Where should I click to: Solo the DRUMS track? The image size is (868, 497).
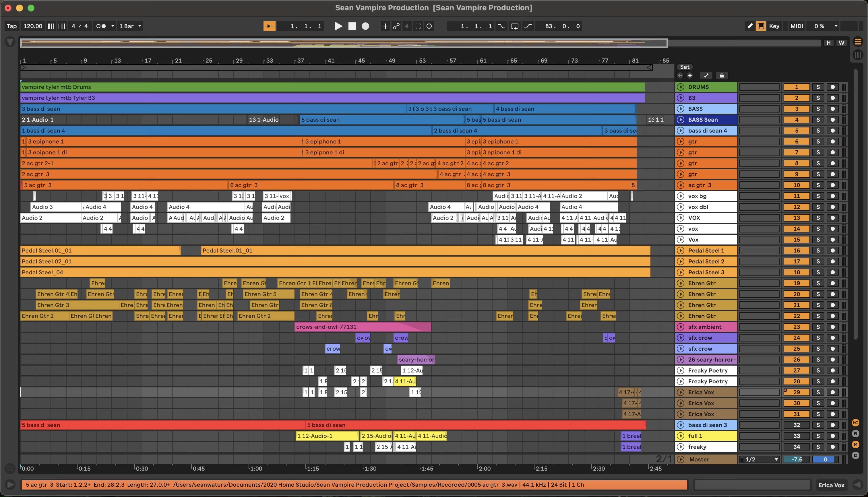[818, 87]
